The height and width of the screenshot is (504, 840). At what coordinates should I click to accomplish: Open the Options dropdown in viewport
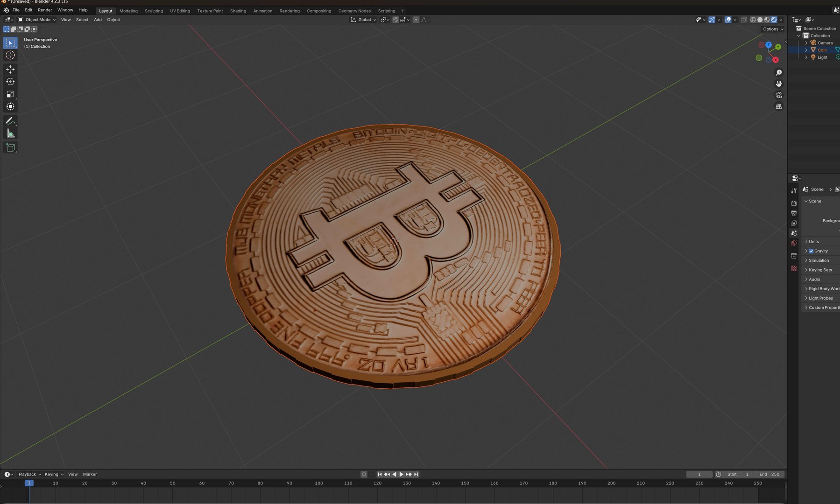pos(773,29)
